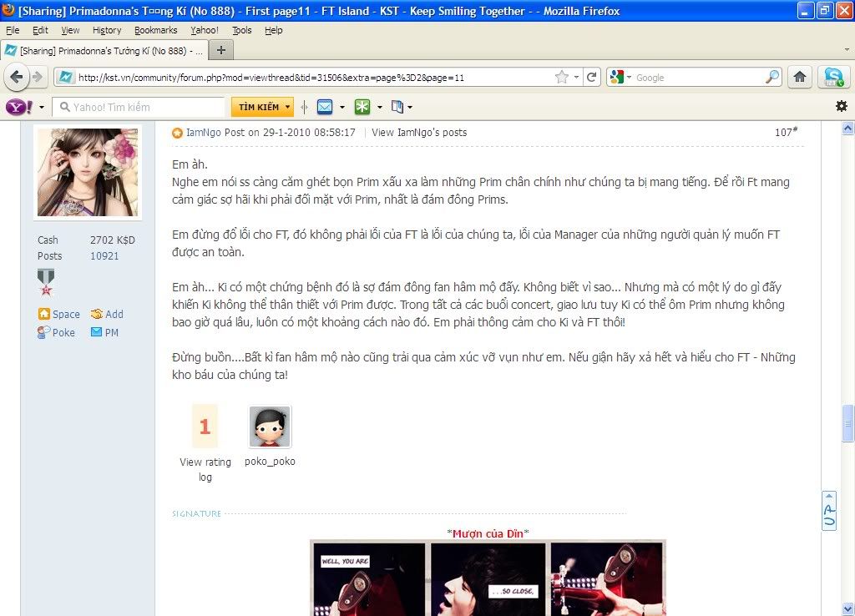
Task: Open the Tools menu
Action: pyautogui.click(x=242, y=30)
